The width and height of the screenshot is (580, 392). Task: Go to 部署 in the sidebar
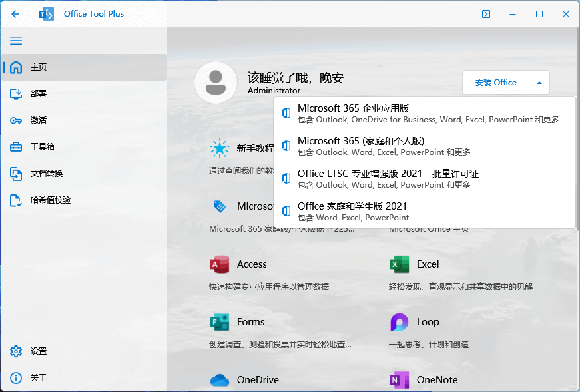[39, 94]
